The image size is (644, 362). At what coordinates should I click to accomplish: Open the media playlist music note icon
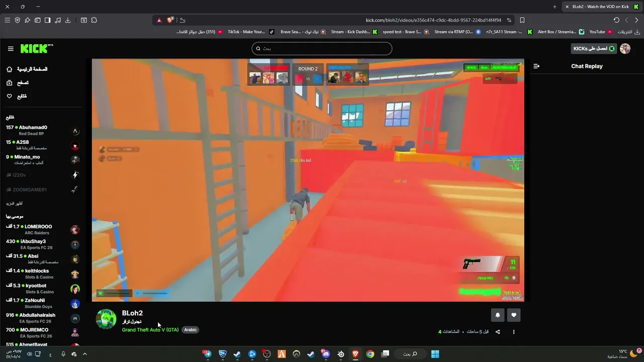click(x=58, y=20)
